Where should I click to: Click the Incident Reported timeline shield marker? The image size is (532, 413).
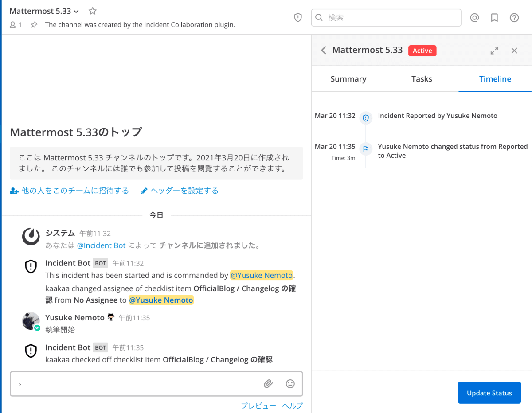coord(366,118)
